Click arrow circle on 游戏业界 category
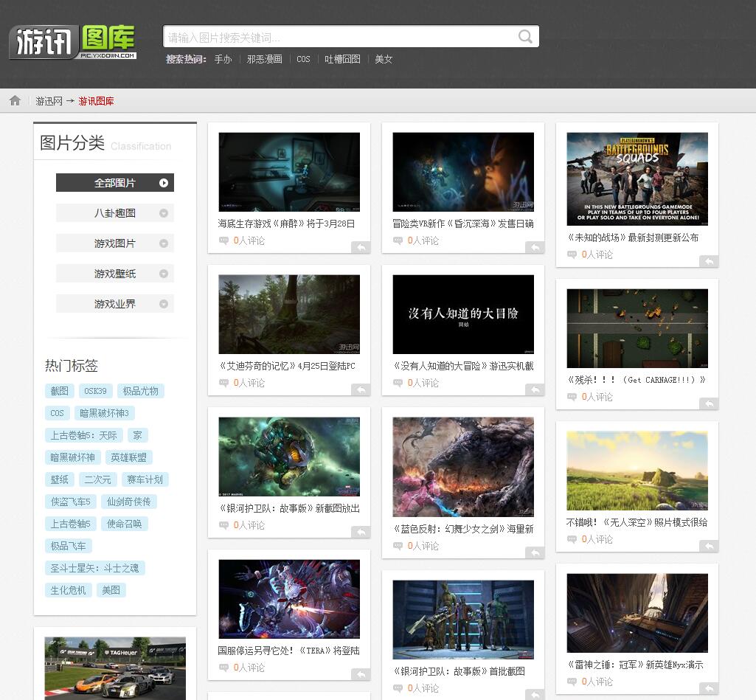This screenshot has height=700, width=756. click(164, 304)
